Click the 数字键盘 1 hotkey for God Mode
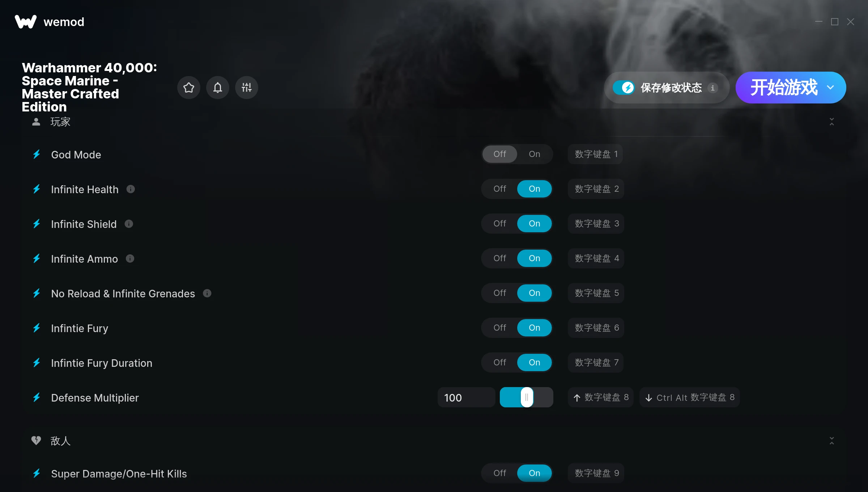The height and width of the screenshot is (492, 868). tap(596, 154)
